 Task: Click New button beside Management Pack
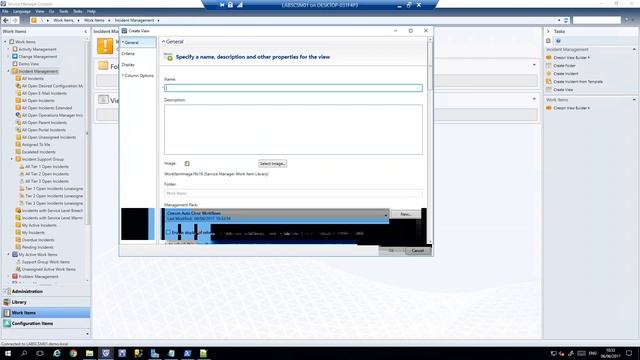(x=405, y=214)
